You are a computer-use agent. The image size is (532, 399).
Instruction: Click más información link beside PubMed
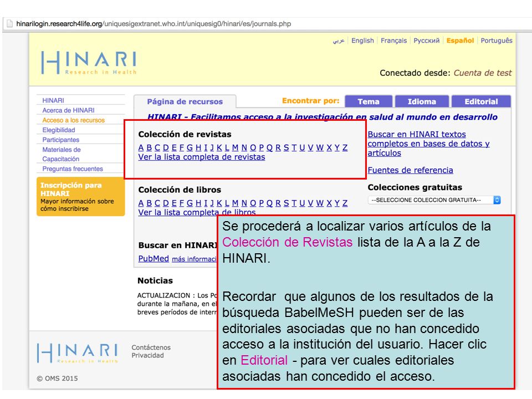(194, 259)
